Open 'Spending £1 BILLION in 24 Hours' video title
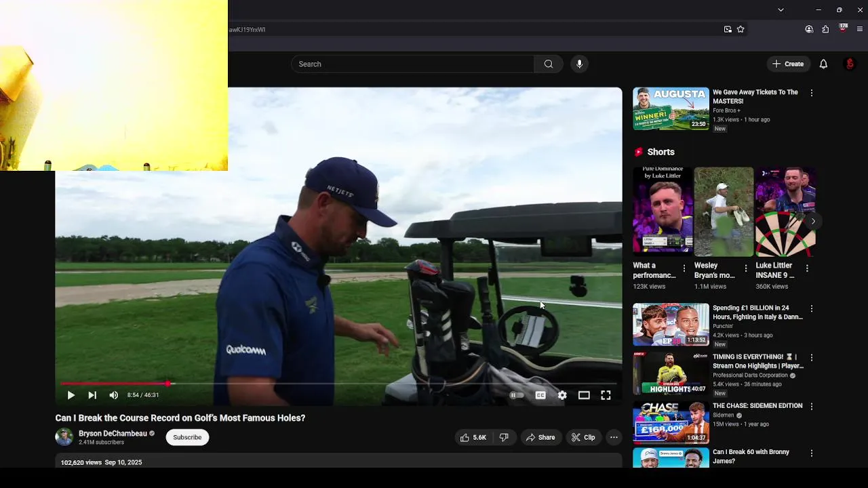 (x=757, y=312)
